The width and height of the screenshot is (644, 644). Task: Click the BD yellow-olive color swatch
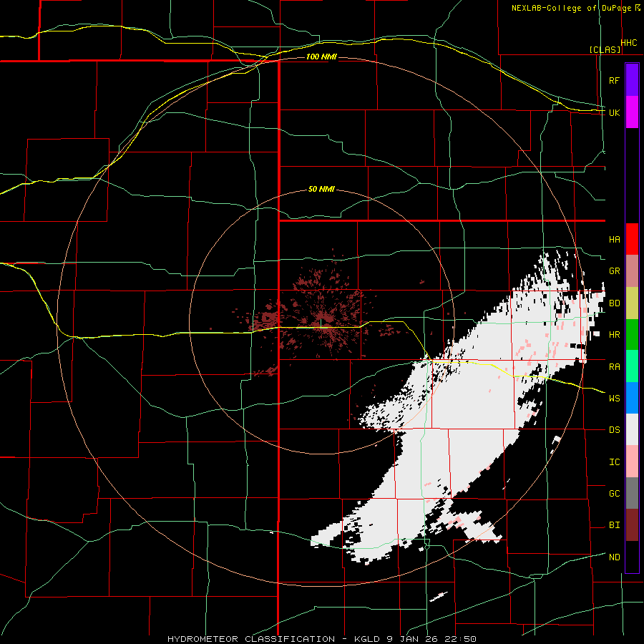pyautogui.click(x=632, y=303)
